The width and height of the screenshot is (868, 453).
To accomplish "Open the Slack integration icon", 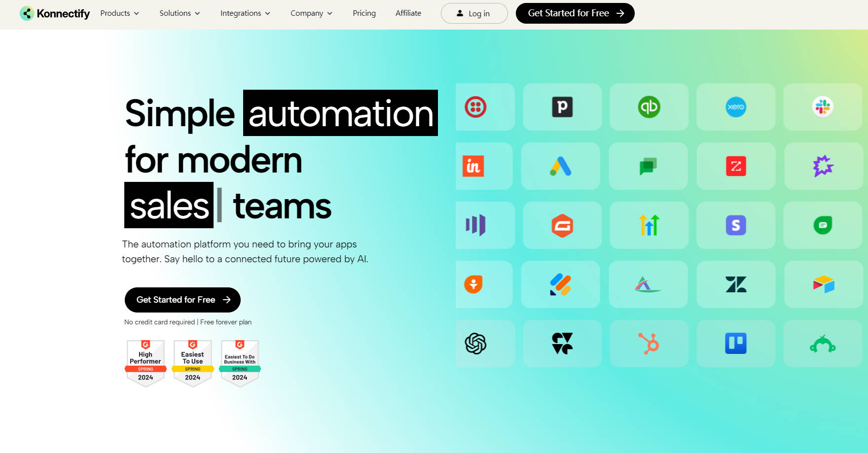I will (x=823, y=107).
